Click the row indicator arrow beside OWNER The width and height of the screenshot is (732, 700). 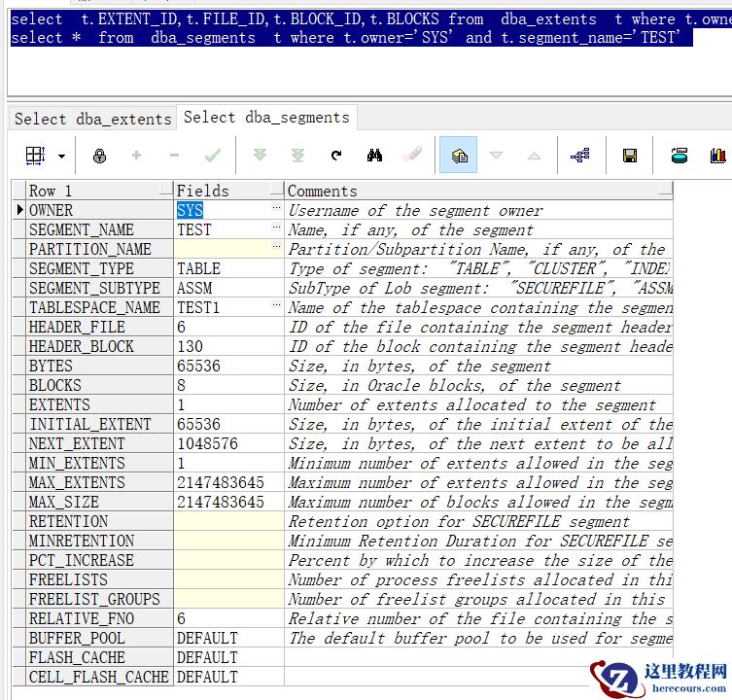point(19,209)
